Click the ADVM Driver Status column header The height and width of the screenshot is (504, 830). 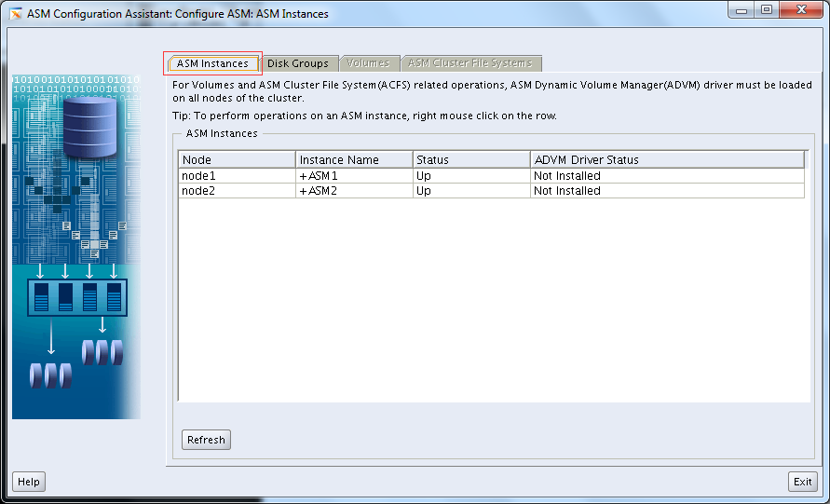(668, 160)
